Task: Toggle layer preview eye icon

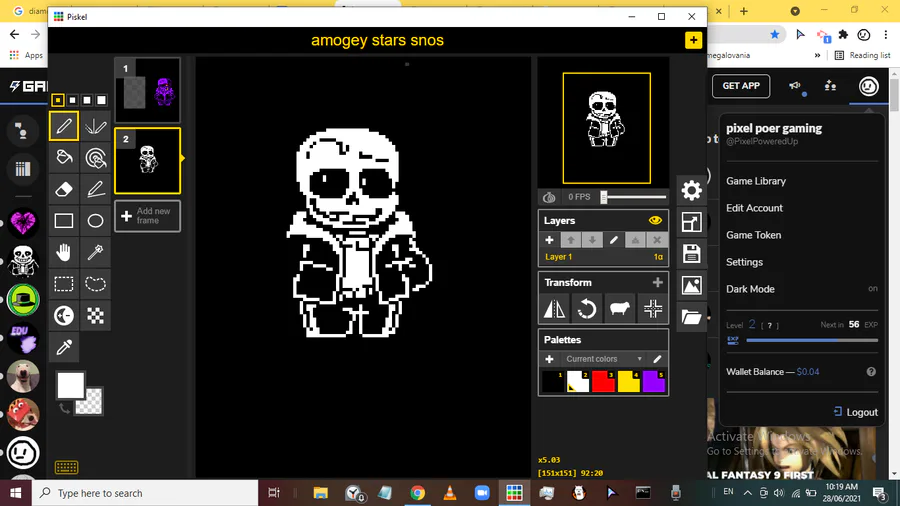Action: [x=655, y=220]
